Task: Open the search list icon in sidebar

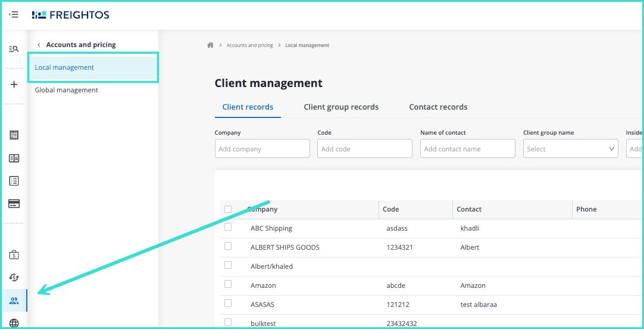Action: point(14,49)
